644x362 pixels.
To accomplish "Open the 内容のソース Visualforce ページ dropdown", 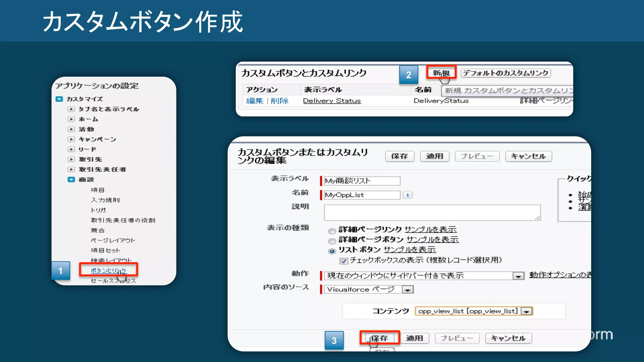I will coord(408,290).
